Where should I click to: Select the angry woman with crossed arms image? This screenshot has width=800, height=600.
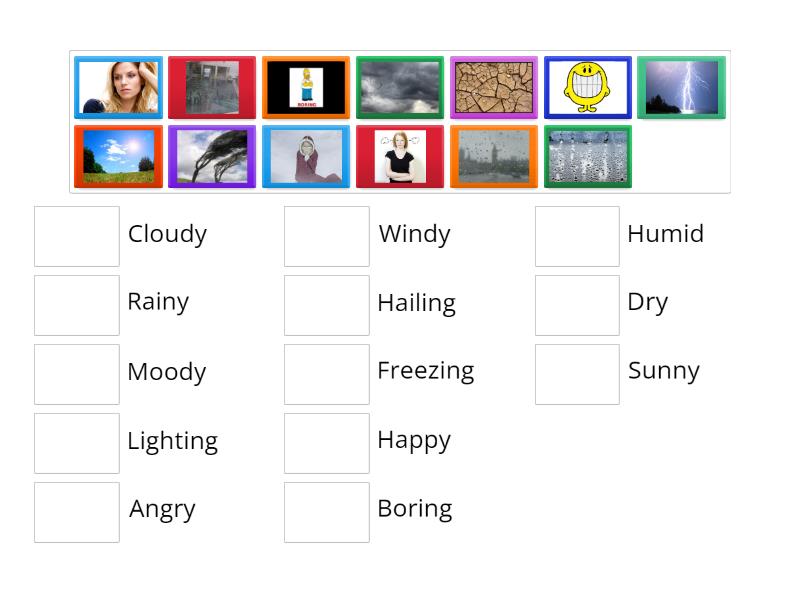pyautogui.click(x=400, y=157)
